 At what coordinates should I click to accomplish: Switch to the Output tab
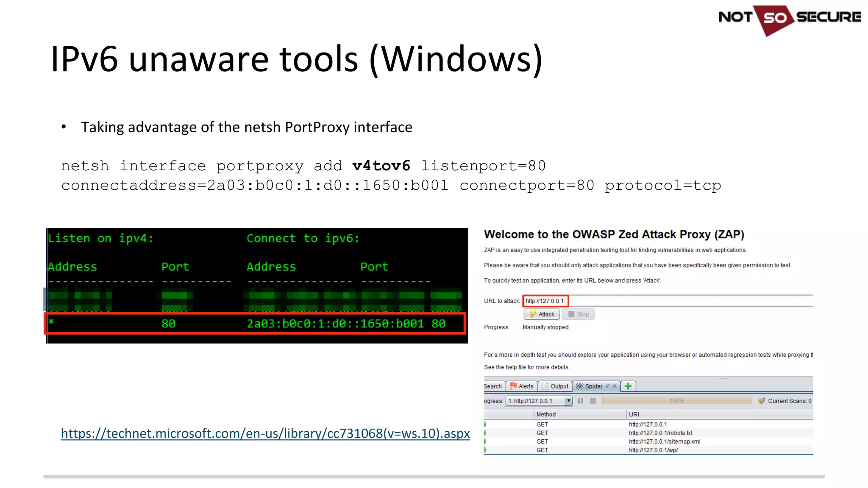pos(555,386)
